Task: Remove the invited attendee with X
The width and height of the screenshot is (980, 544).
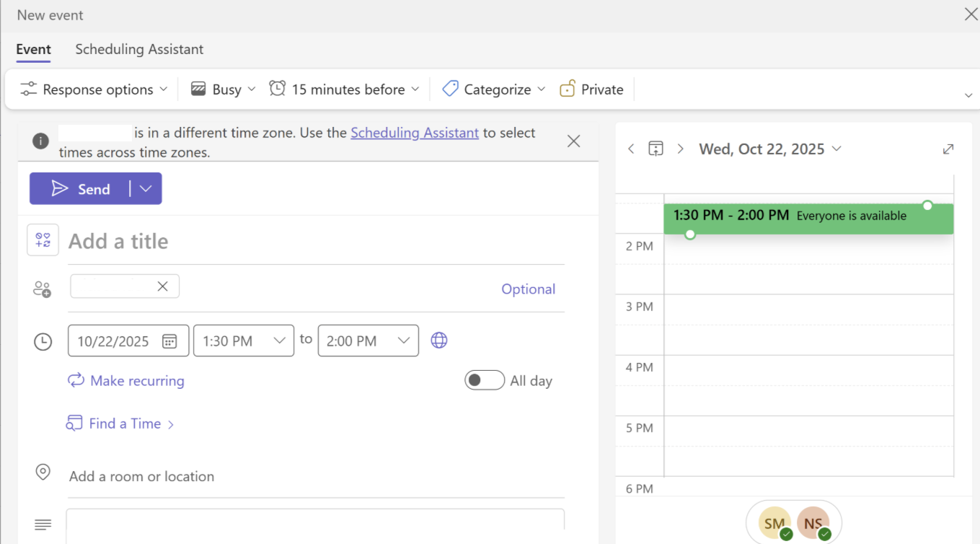Action: coord(163,286)
